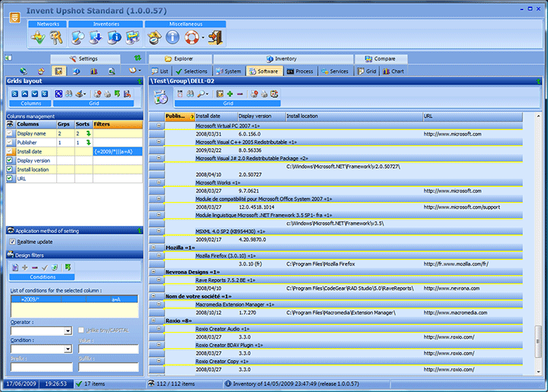Click the network check icon under Networks
The image size is (548, 392).
[x=38, y=37]
